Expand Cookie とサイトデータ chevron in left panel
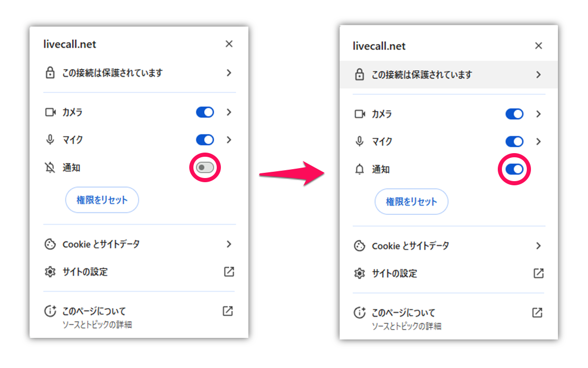The image size is (588, 368). [x=229, y=244]
